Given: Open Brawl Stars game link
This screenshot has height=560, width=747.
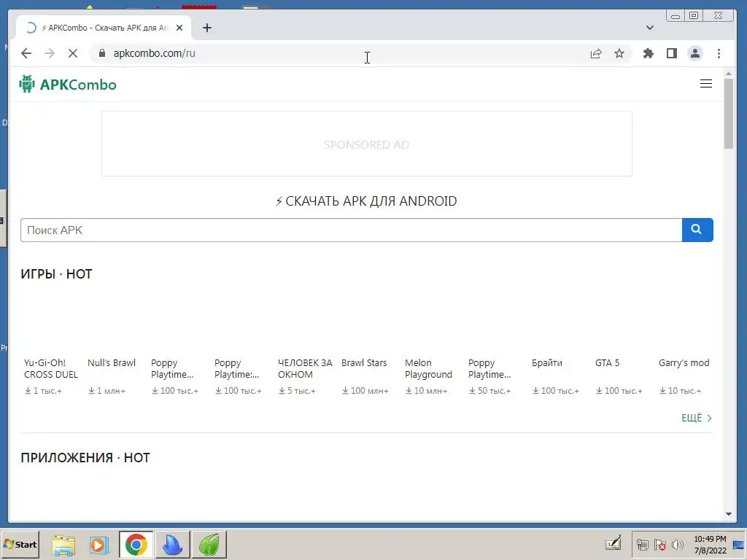Looking at the screenshot, I should (364, 363).
